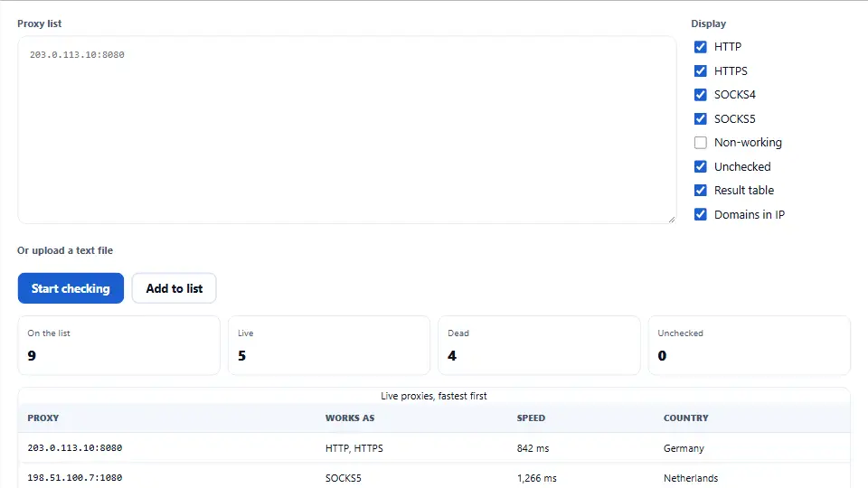The height and width of the screenshot is (488, 868).
Task: Toggle the HTTPS checkbox
Action: click(x=700, y=70)
